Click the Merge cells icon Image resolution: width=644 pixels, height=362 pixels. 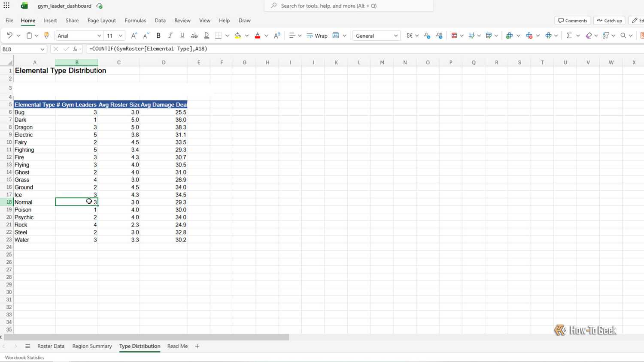pos(336,36)
